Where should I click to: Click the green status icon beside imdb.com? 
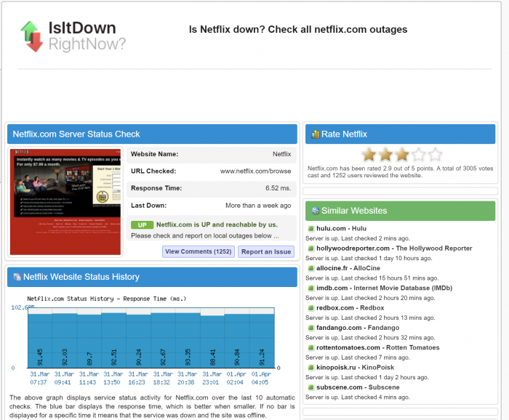(x=310, y=288)
